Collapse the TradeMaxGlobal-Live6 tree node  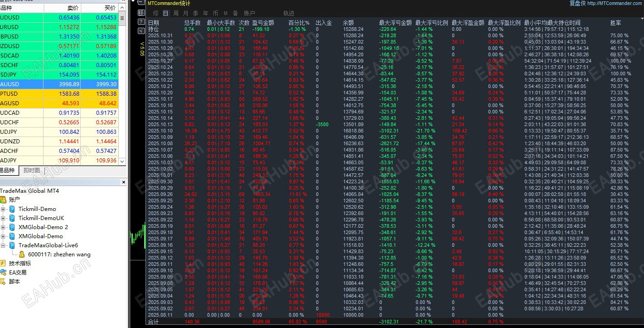[x=3, y=245]
